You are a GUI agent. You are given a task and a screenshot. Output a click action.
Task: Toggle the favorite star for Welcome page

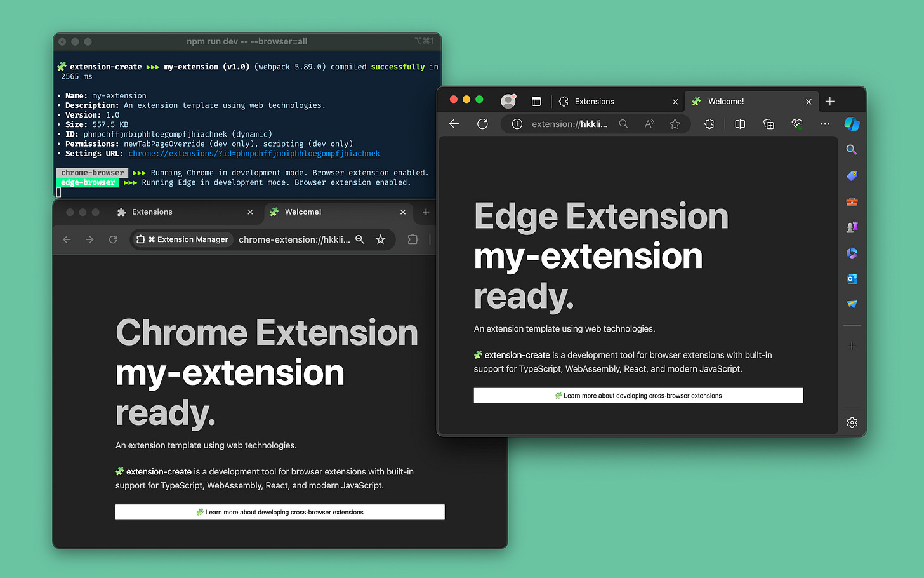point(675,124)
